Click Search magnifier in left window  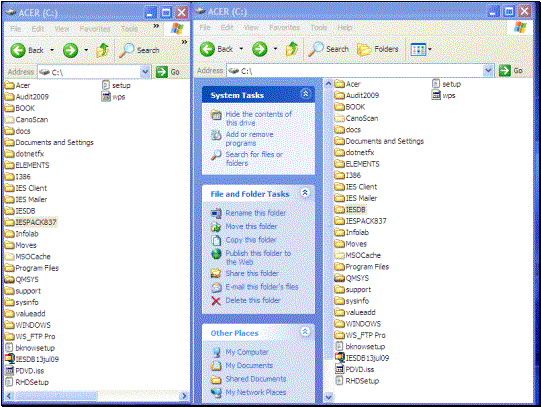tap(127, 50)
